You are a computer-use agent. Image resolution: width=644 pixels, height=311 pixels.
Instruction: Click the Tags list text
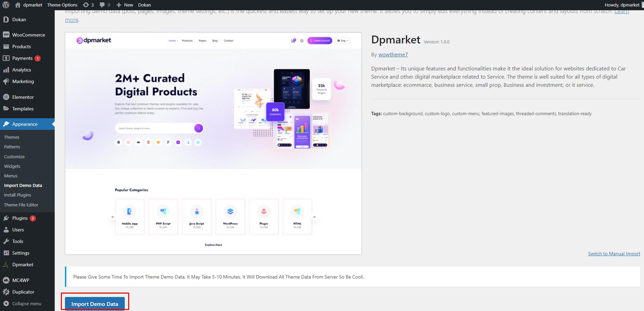pyautogui.click(x=481, y=113)
